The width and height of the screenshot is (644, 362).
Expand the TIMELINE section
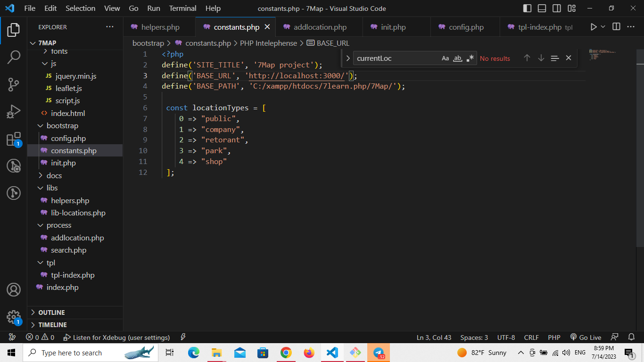[x=75, y=325]
